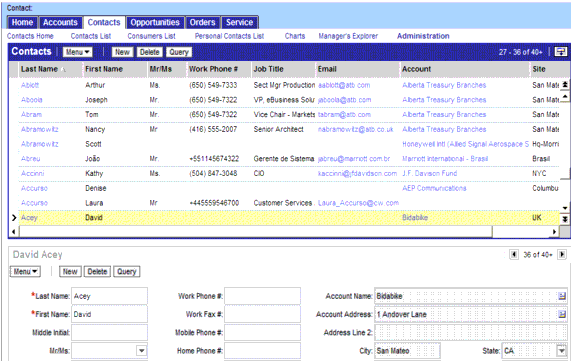This screenshot has width=576, height=363.
Task: Open the Contacts list Menu dropdown
Action: tap(78, 52)
